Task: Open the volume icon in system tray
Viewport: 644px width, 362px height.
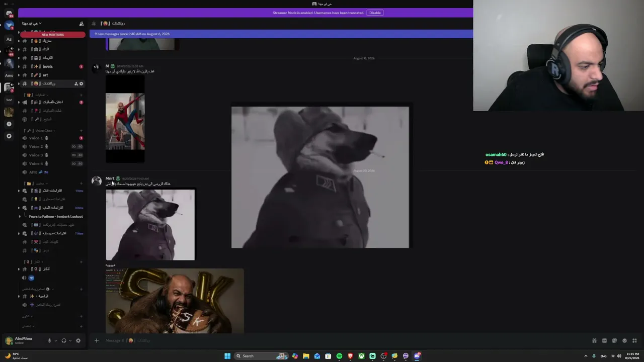Action: [618, 356]
